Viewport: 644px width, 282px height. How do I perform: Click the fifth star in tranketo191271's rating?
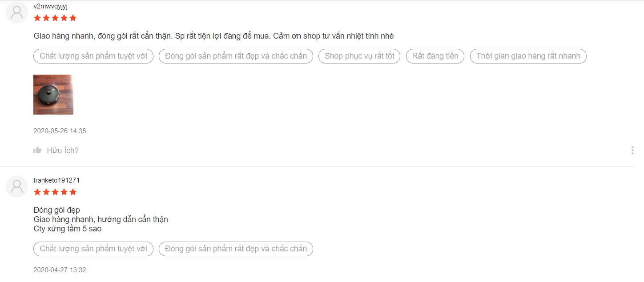click(x=72, y=192)
